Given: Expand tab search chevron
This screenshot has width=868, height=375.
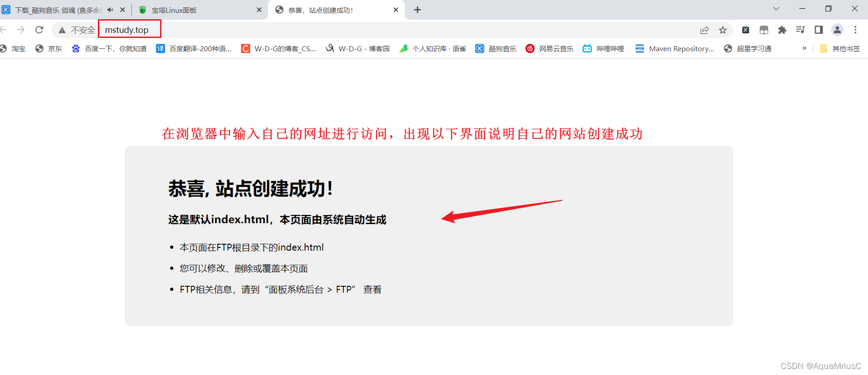Looking at the screenshot, I should click(776, 9).
